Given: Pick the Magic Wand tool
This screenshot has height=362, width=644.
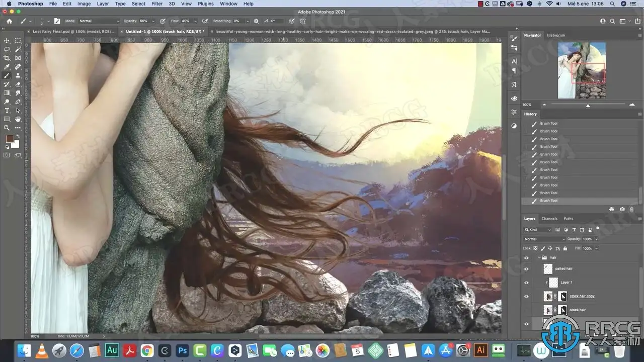Looking at the screenshot, I should tap(18, 49).
